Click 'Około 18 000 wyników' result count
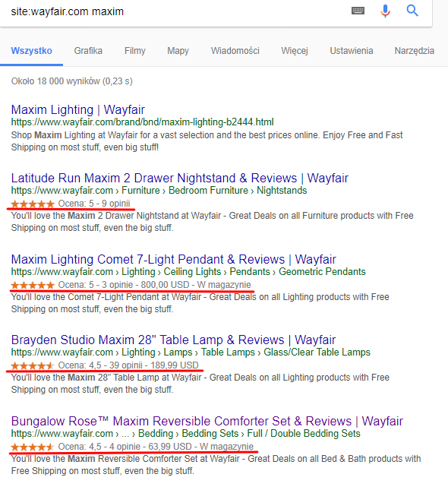Viewport: 448px width, 490px height. pyautogui.click(x=55, y=81)
